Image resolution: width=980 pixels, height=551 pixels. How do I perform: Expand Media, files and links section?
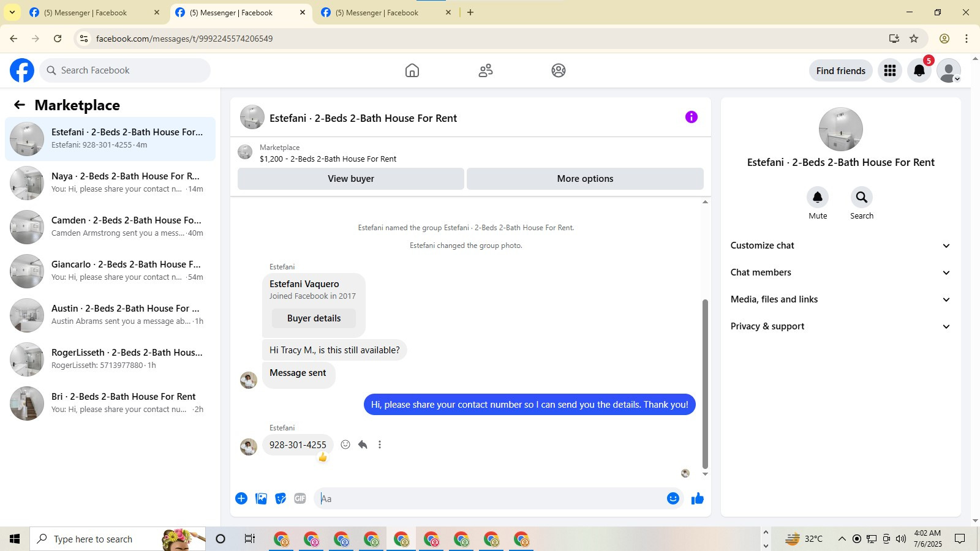(840, 299)
